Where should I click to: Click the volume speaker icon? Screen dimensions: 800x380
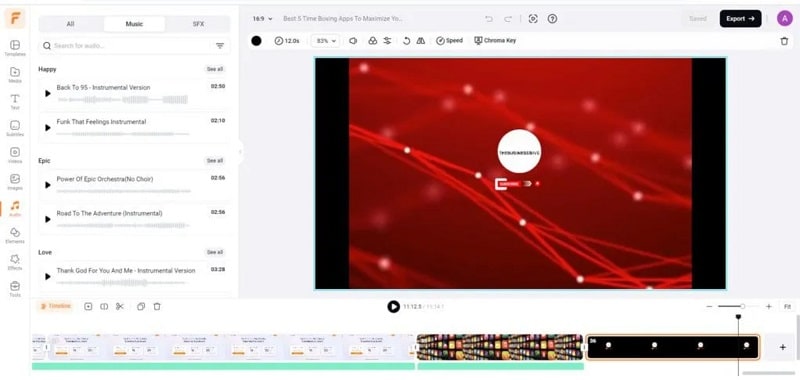coord(353,41)
